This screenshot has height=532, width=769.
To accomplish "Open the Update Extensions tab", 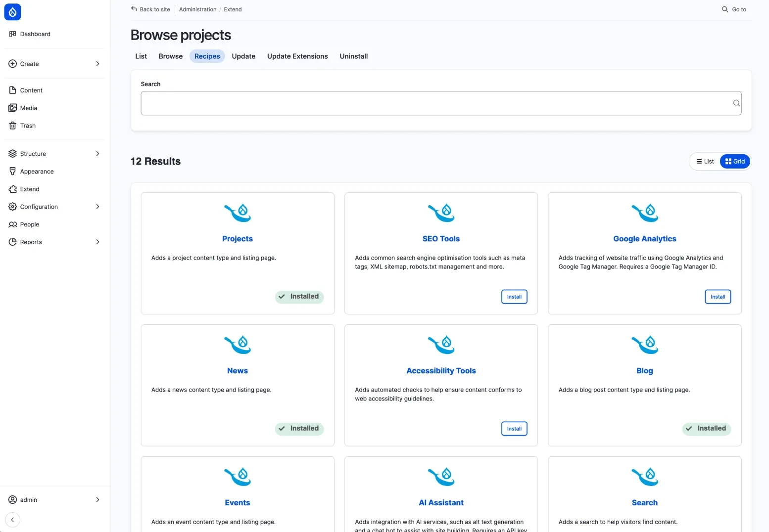I will (297, 56).
